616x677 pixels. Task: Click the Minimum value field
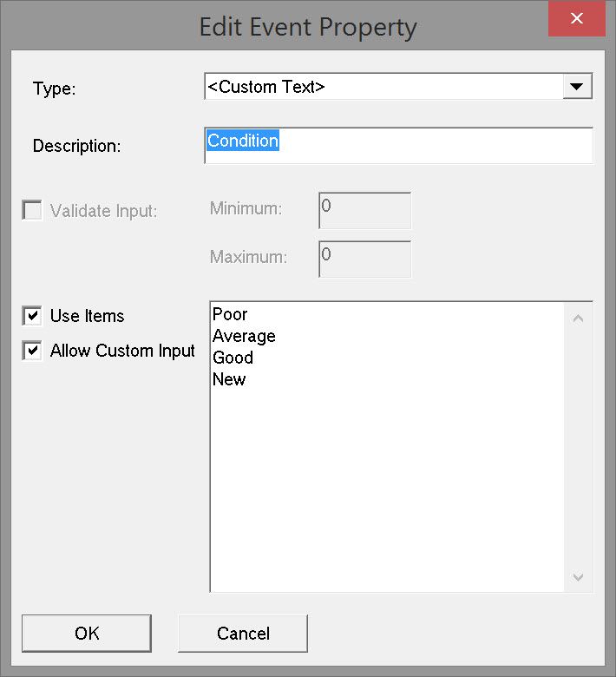pos(364,211)
